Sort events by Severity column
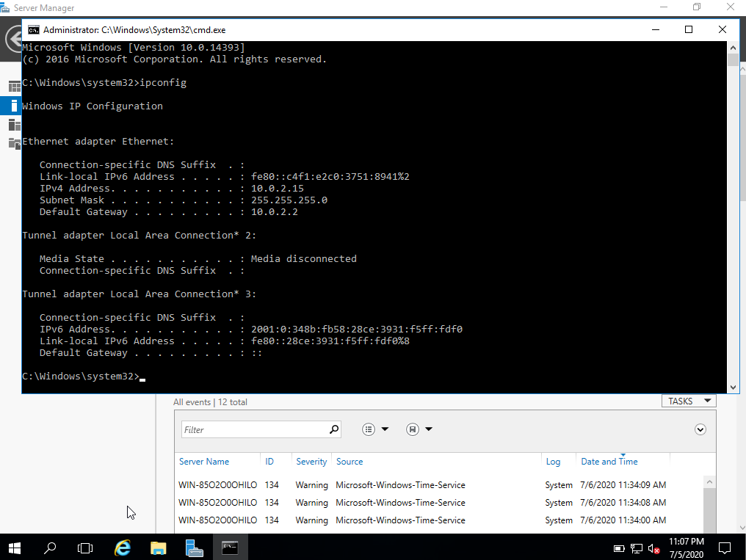 tap(311, 462)
